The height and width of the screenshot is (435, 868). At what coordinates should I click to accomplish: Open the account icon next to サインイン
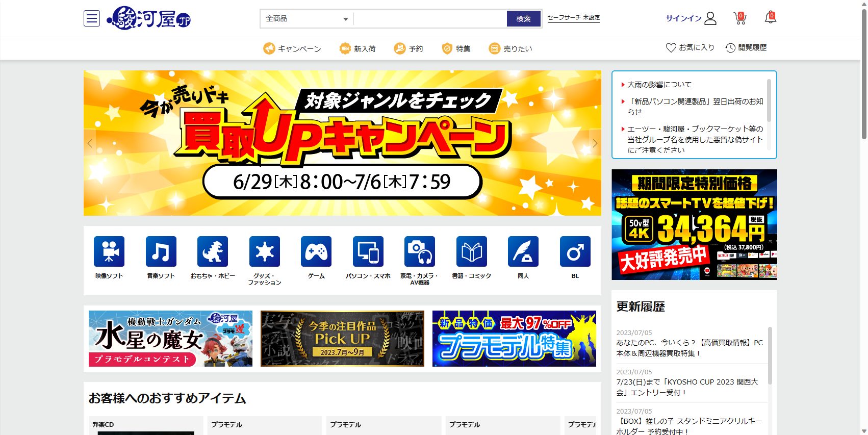coord(710,18)
